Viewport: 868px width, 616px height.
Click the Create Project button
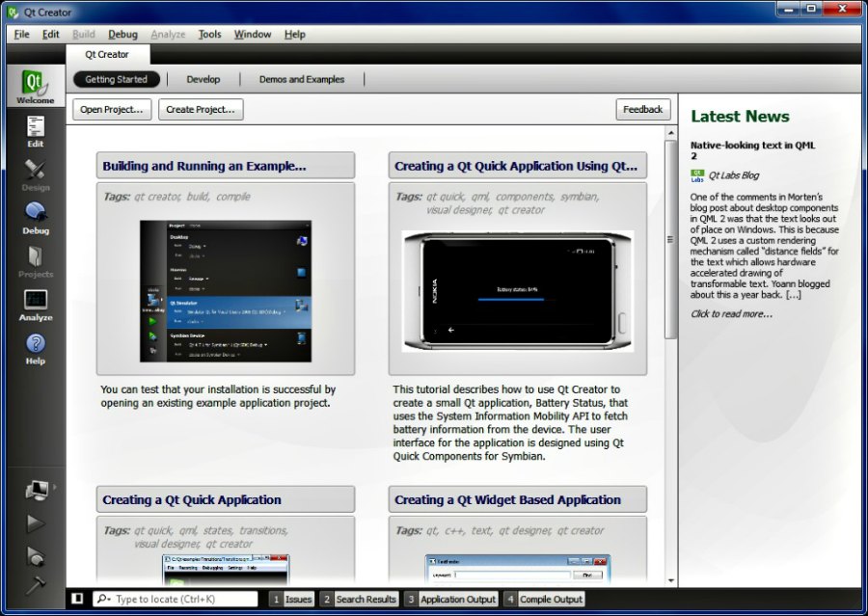point(201,109)
